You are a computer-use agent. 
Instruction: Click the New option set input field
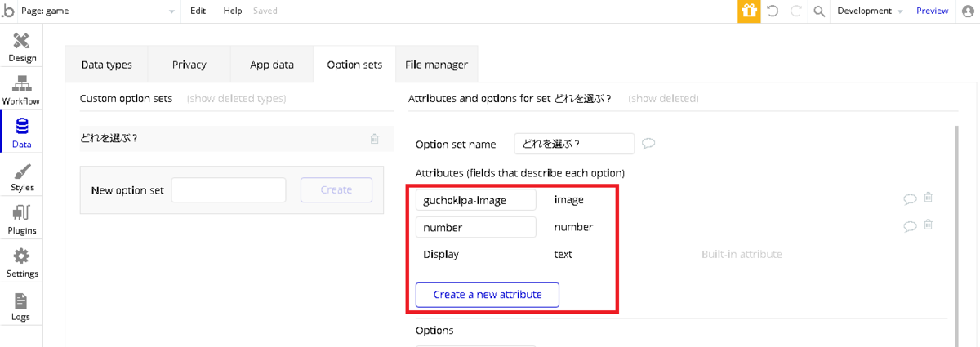[229, 189]
